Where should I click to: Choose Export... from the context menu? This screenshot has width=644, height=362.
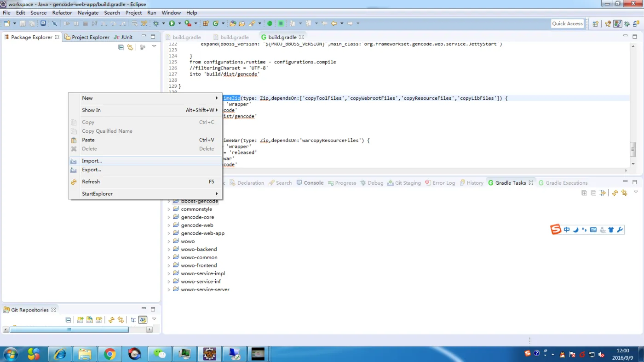tap(145, 170)
